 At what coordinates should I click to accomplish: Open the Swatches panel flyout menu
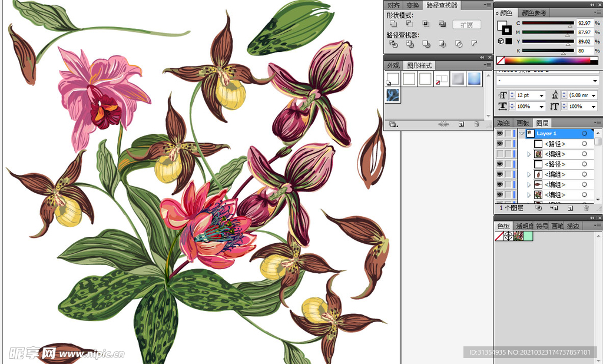[597, 226]
